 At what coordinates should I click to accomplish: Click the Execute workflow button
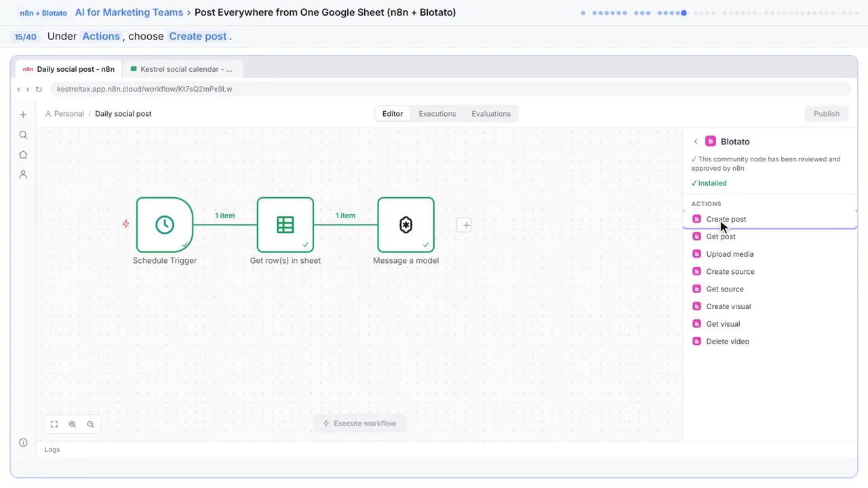[x=359, y=424]
